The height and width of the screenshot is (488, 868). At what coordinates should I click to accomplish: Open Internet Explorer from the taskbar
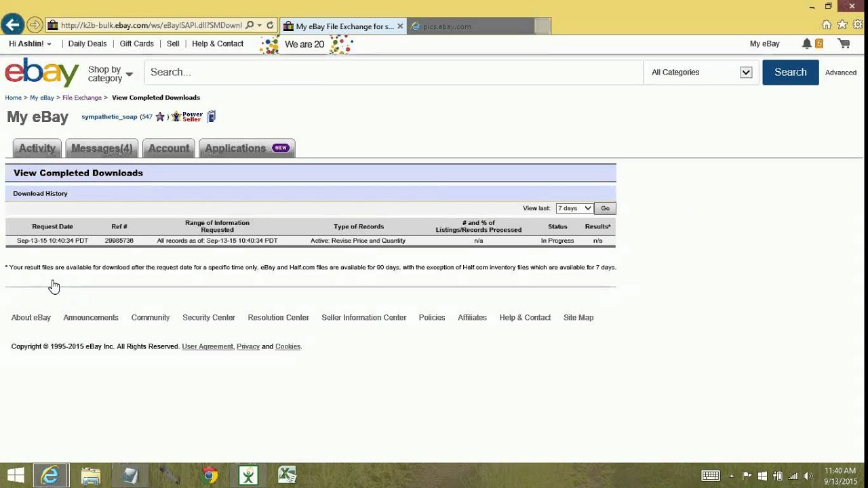pos(50,475)
